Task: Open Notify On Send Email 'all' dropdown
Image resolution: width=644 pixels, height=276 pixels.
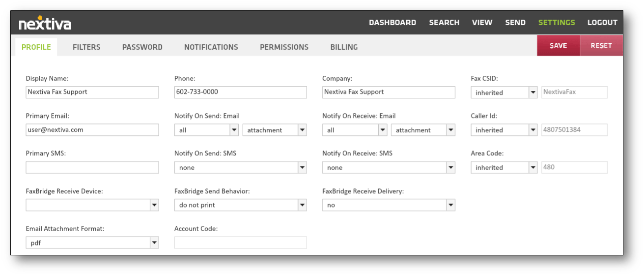Action: coord(206,130)
